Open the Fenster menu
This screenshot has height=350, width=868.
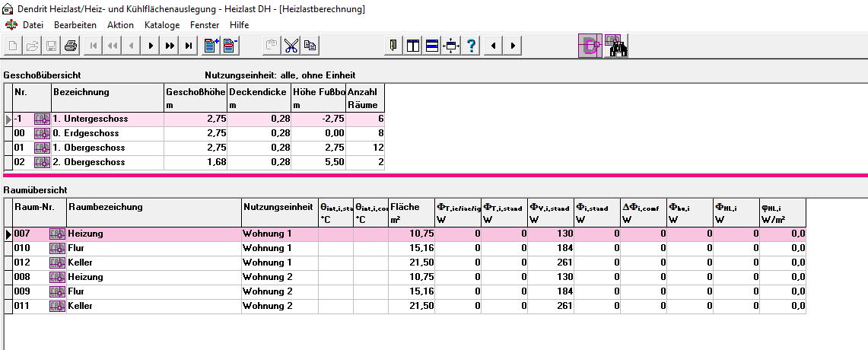coord(205,25)
